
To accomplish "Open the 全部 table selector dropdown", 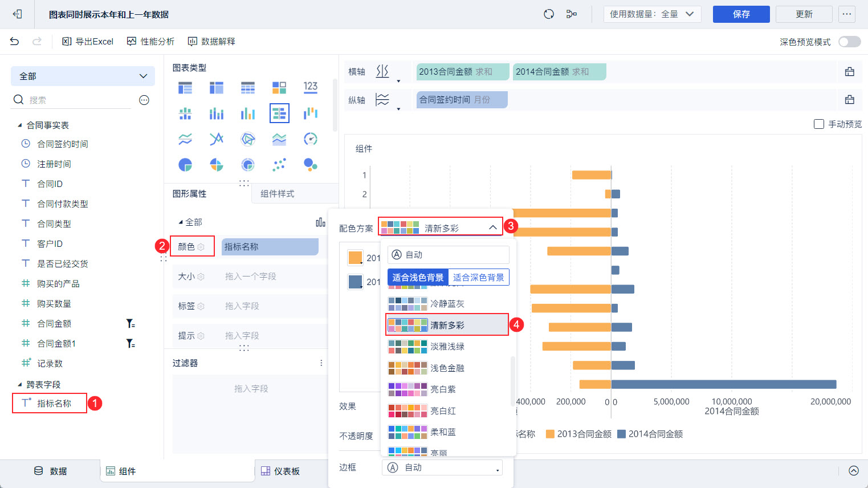I will [83, 76].
